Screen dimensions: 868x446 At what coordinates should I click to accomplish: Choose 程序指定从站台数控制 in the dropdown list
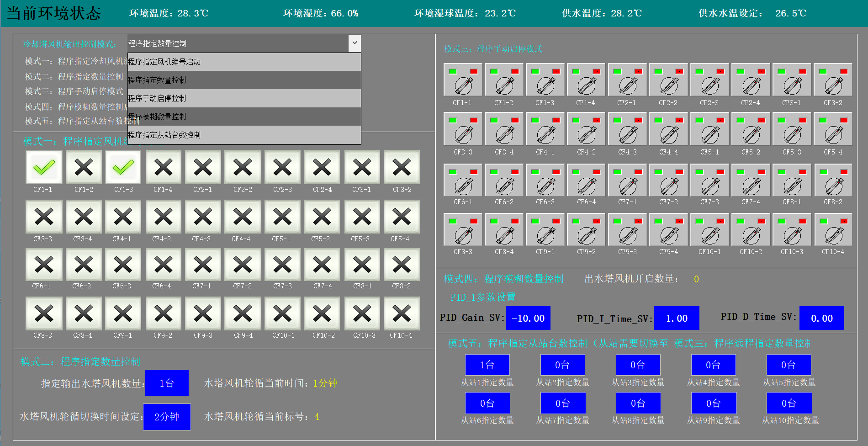(244, 135)
